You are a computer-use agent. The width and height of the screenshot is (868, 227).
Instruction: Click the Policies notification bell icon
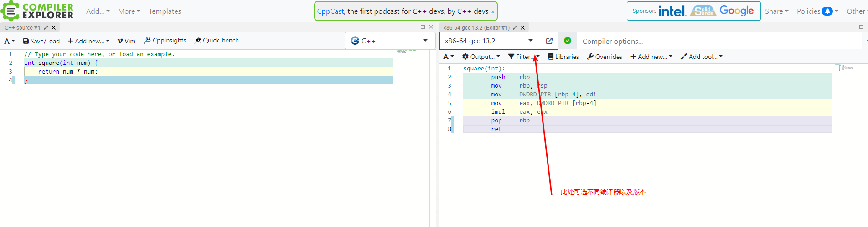[827, 11]
